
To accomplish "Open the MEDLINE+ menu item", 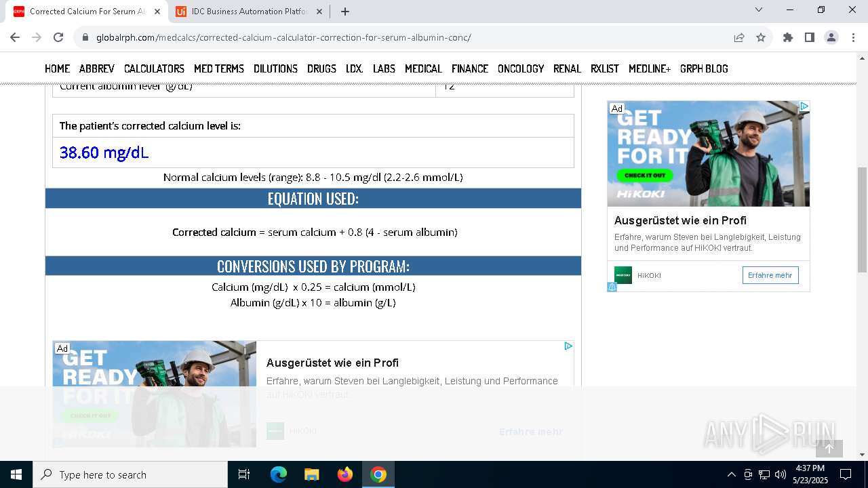I will [650, 68].
